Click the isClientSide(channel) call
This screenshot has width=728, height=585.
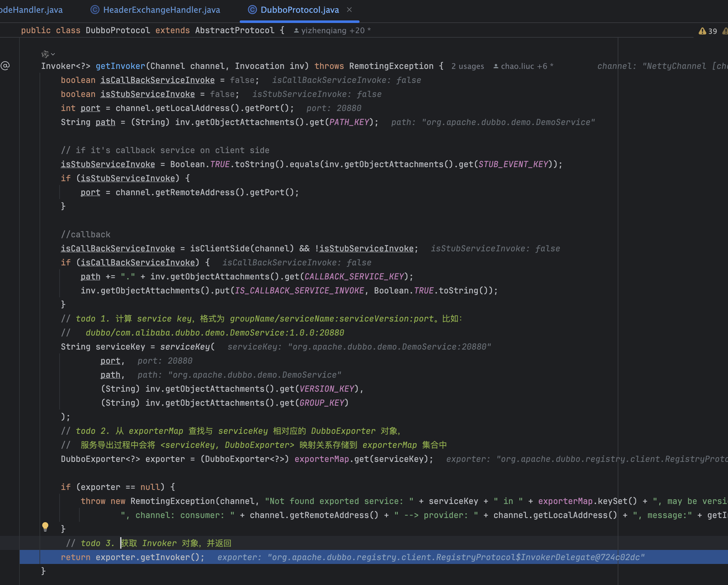[242, 248]
